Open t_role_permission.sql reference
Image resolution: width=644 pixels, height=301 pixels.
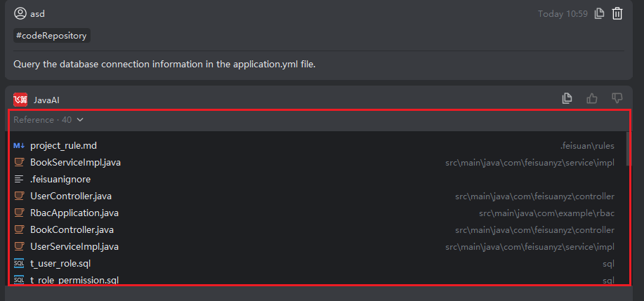(x=74, y=280)
